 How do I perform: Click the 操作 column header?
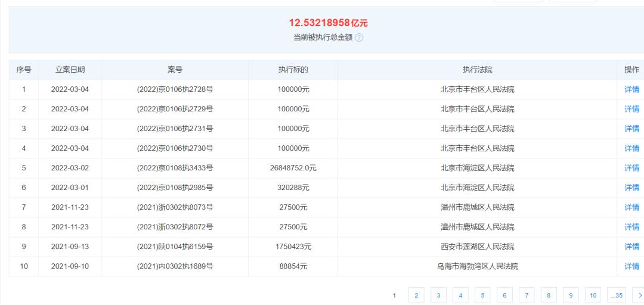631,70
